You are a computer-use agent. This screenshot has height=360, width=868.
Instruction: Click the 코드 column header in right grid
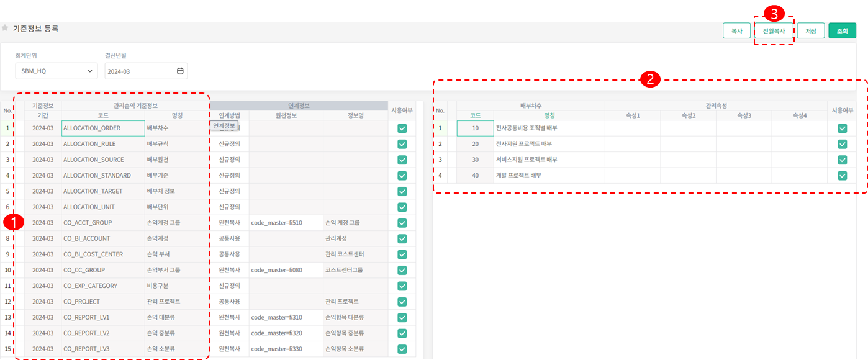point(475,115)
